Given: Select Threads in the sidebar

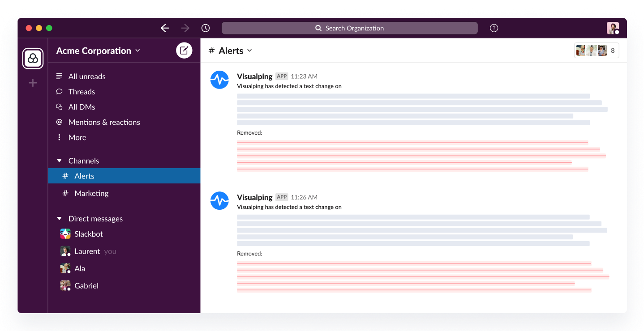Looking at the screenshot, I should [x=82, y=92].
